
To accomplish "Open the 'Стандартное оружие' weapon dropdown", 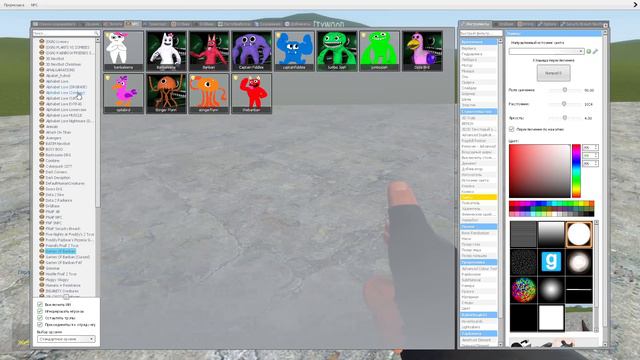I will pos(66,339).
